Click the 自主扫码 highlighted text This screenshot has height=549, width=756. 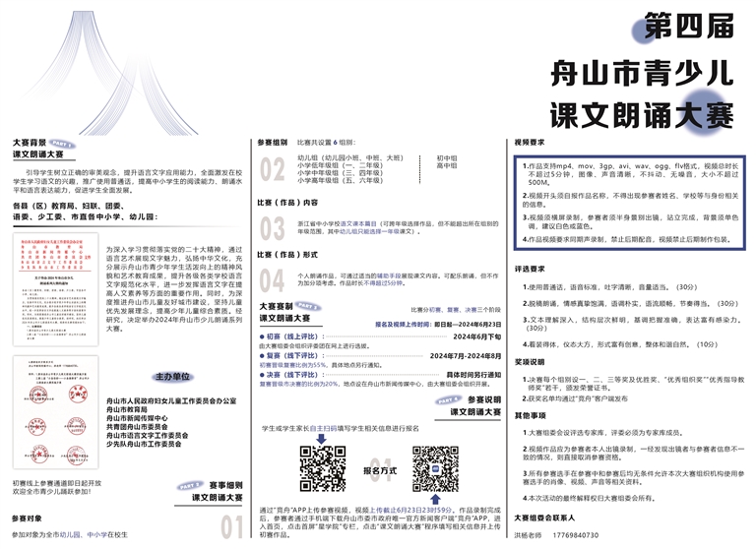pyautogui.click(x=323, y=428)
